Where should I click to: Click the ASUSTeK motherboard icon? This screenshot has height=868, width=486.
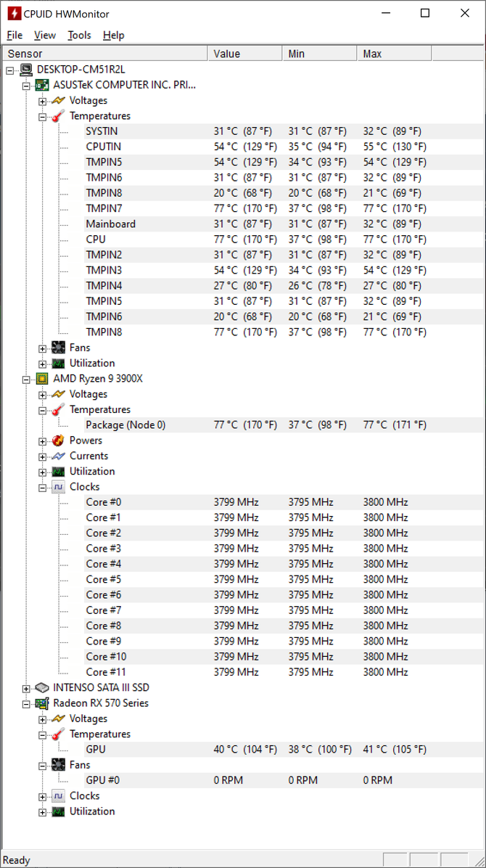(x=41, y=85)
